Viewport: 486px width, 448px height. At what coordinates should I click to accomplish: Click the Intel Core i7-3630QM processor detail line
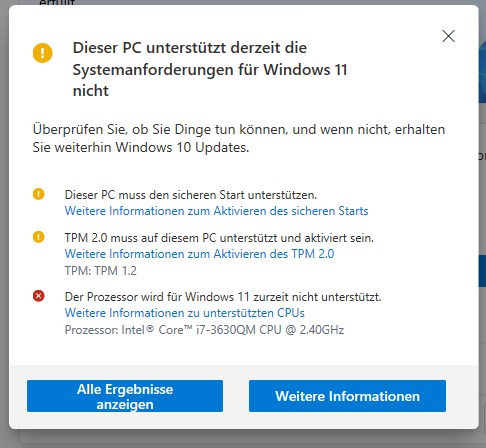(204, 330)
